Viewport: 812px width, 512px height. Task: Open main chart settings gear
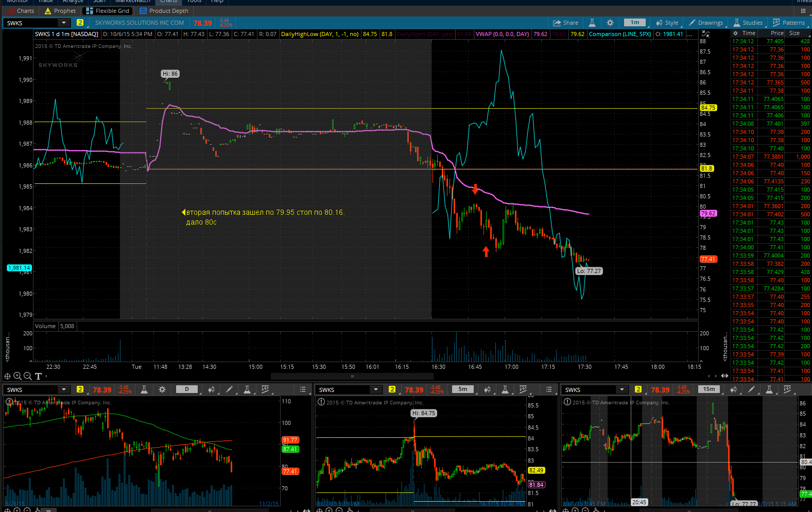pyautogui.click(x=610, y=23)
